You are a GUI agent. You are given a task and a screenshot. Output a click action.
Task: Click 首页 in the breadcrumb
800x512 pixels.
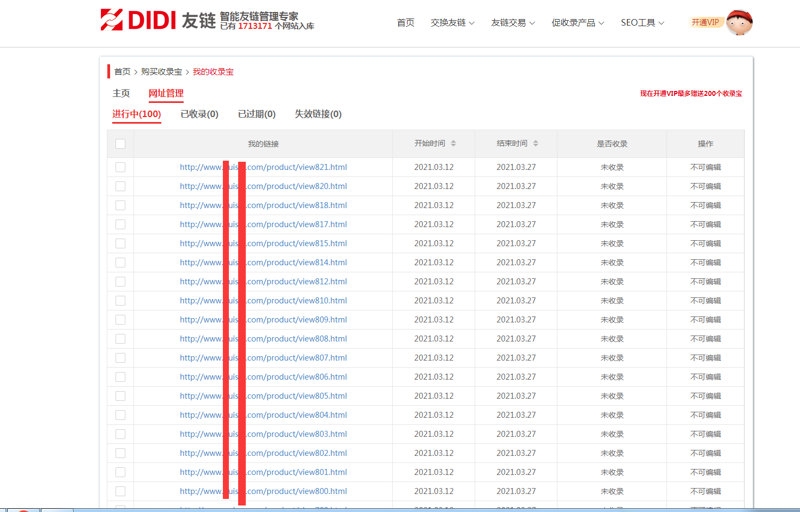122,72
